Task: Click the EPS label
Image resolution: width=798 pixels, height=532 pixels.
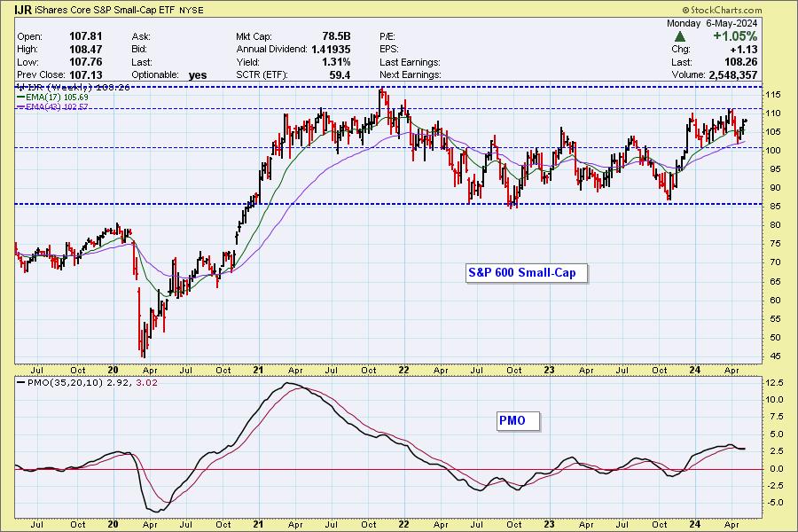Action: click(x=389, y=50)
